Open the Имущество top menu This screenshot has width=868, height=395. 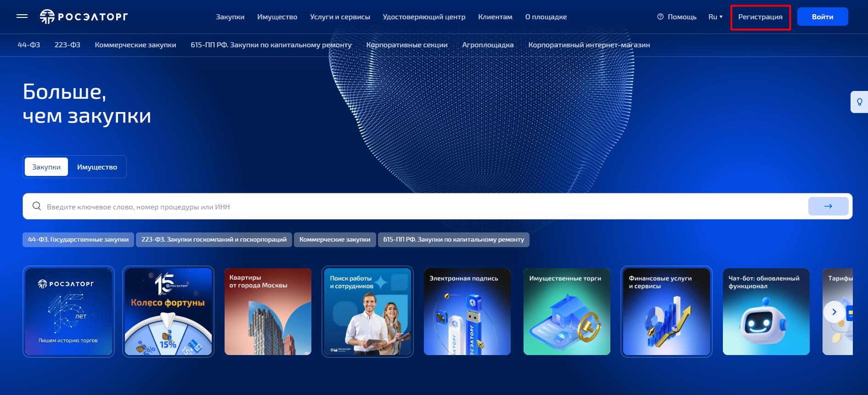pyautogui.click(x=277, y=17)
